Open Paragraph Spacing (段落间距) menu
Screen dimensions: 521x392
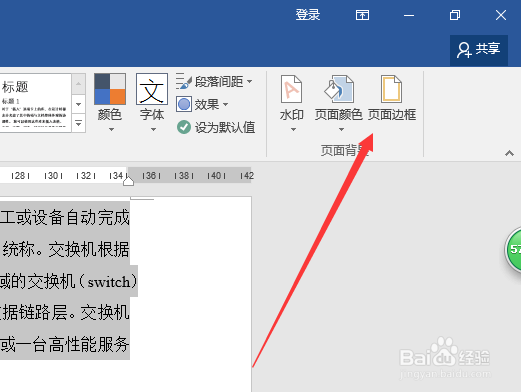pos(214,81)
